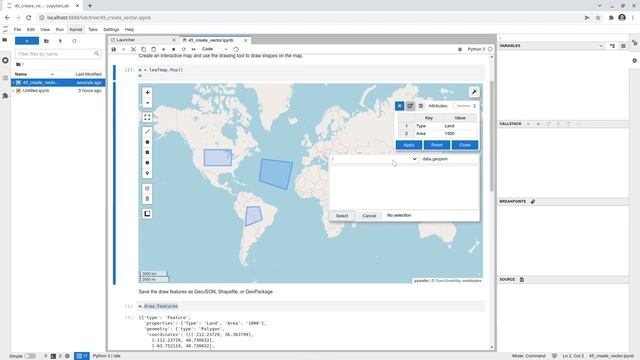
Task: Click Close in attributes editor
Action: pyautogui.click(x=465, y=145)
